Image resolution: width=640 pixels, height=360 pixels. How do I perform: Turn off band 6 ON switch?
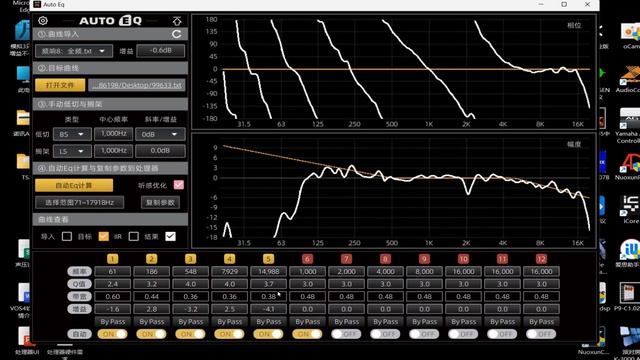coord(307,334)
